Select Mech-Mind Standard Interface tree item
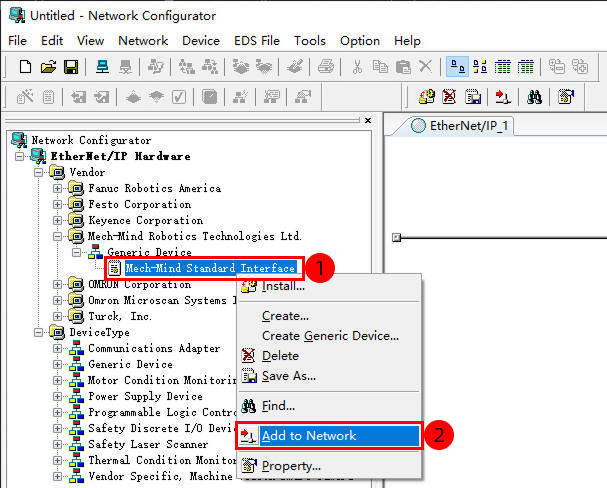 [x=210, y=268]
